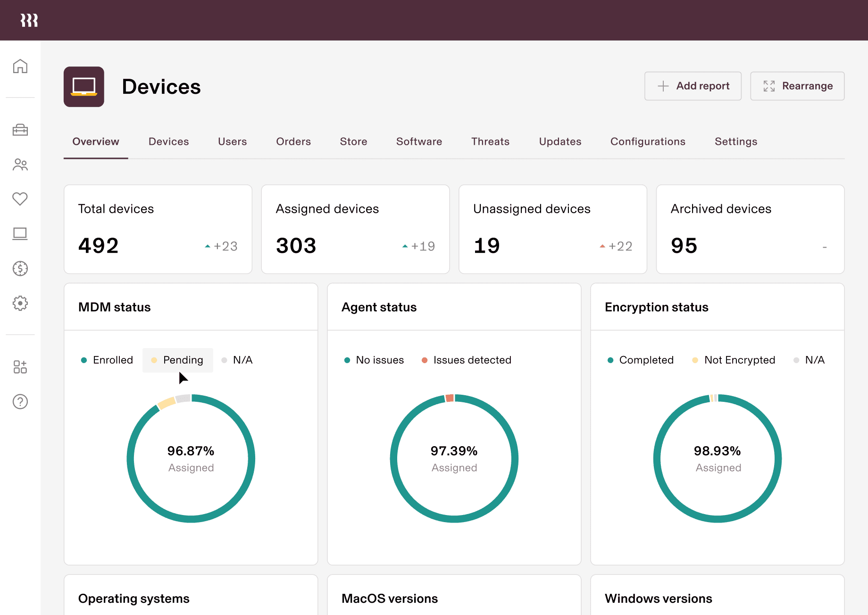Image resolution: width=868 pixels, height=615 pixels.
Task: Open the briefcase icon in sidebar
Action: click(20, 130)
